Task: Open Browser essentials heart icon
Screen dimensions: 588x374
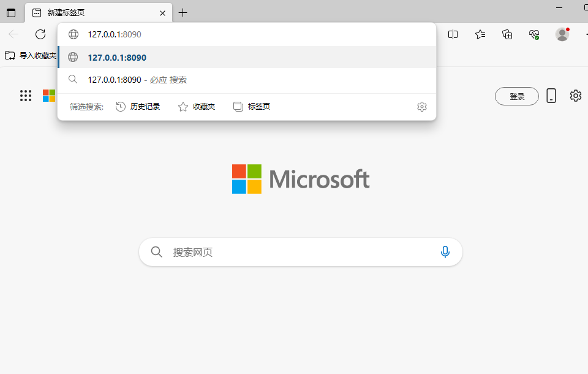Action: click(533, 34)
